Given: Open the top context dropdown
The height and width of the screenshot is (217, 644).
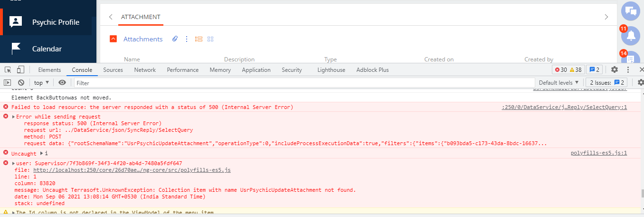Looking at the screenshot, I should click(41, 82).
